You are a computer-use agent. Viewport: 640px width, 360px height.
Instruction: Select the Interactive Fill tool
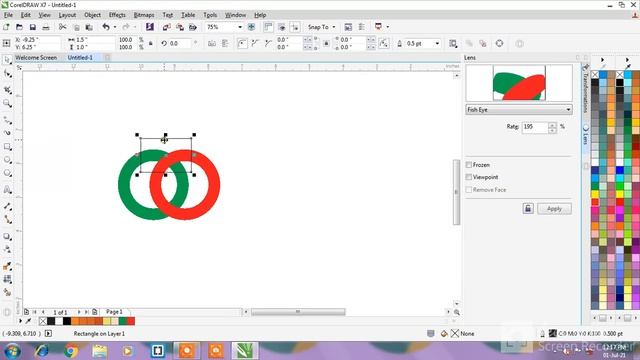pyautogui.click(x=7, y=279)
